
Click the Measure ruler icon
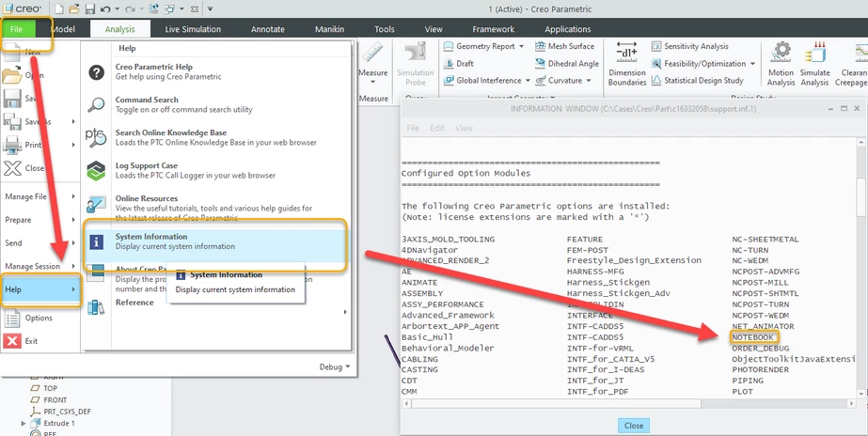click(x=372, y=54)
